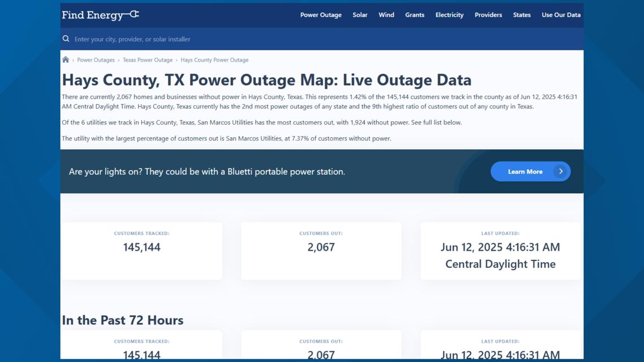Go to Texas Power Outage breadcrumb

(x=147, y=60)
